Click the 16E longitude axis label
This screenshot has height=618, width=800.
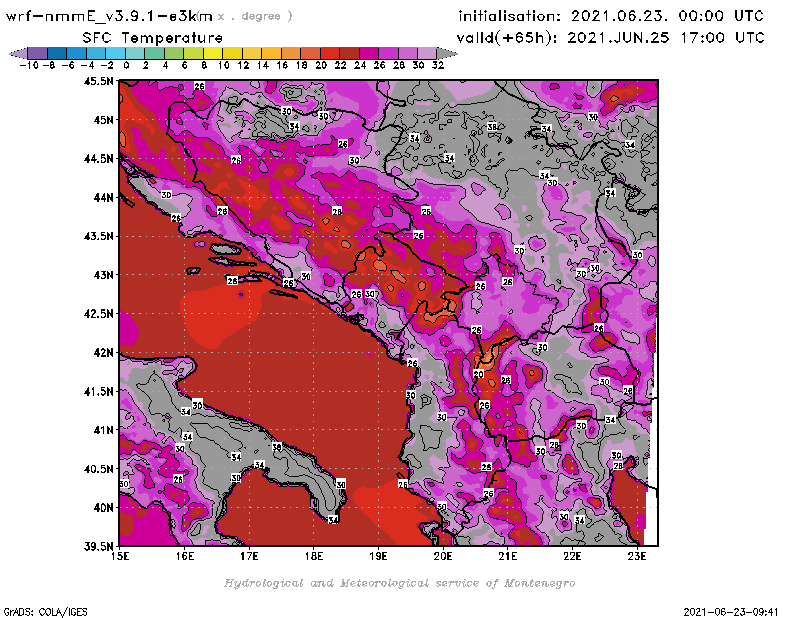point(185,556)
